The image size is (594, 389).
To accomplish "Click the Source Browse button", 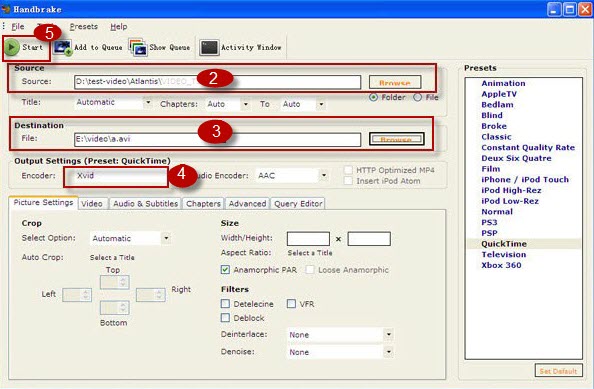I will click(x=395, y=82).
